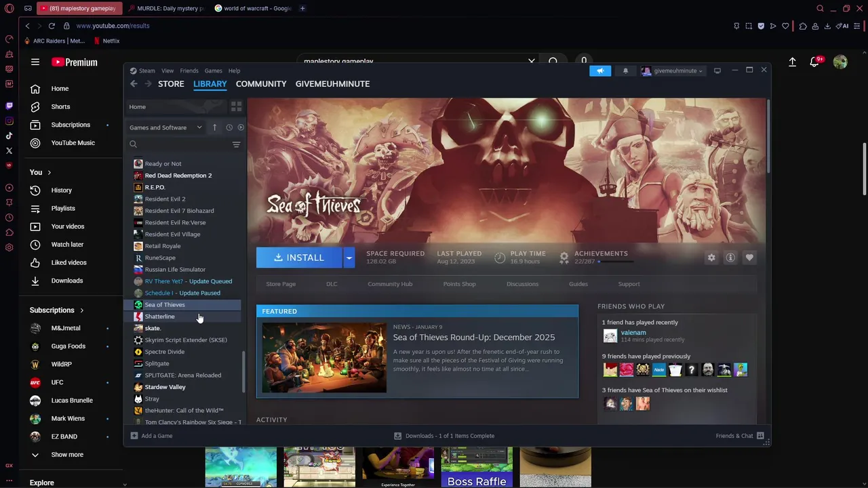Open advanced filter options in library search

236,144
